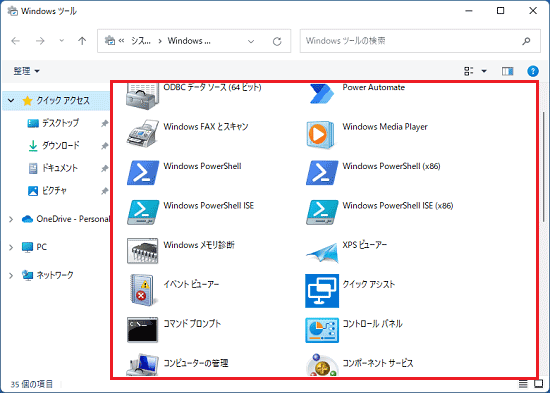The width and height of the screenshot is (550, 393).
Task: Open Windows メモリ診断 icon
Action: (x=142, y=251)
